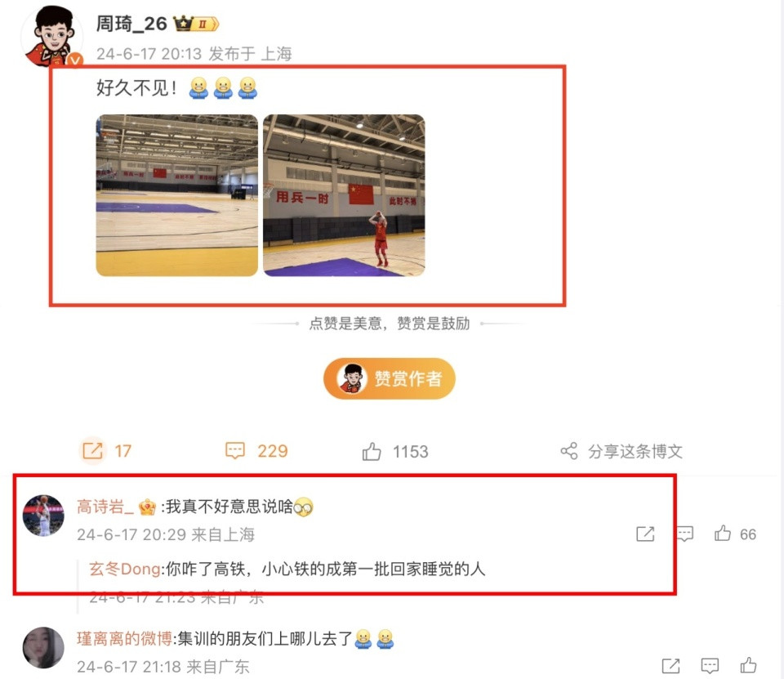Click the share icon beside 分享这条博文
Image resolution: width=784 pixels, height=679 pixels.
click(569, 451)
